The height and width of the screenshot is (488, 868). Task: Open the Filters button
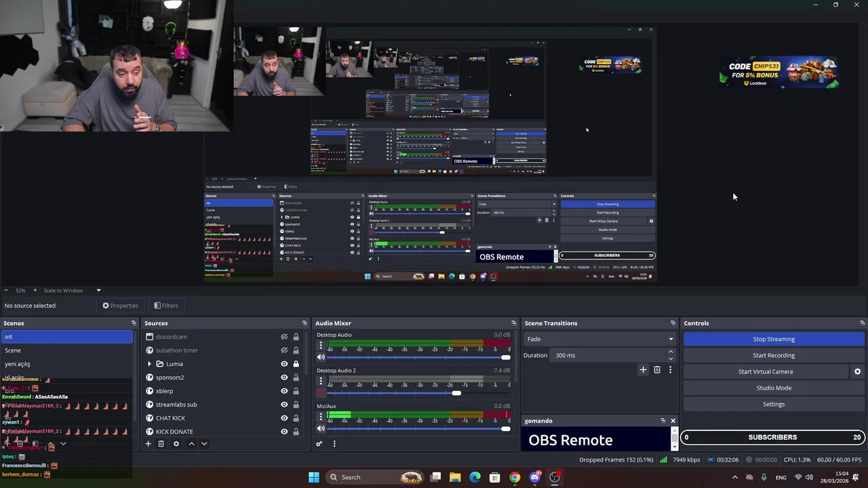[x=165, y=306]
